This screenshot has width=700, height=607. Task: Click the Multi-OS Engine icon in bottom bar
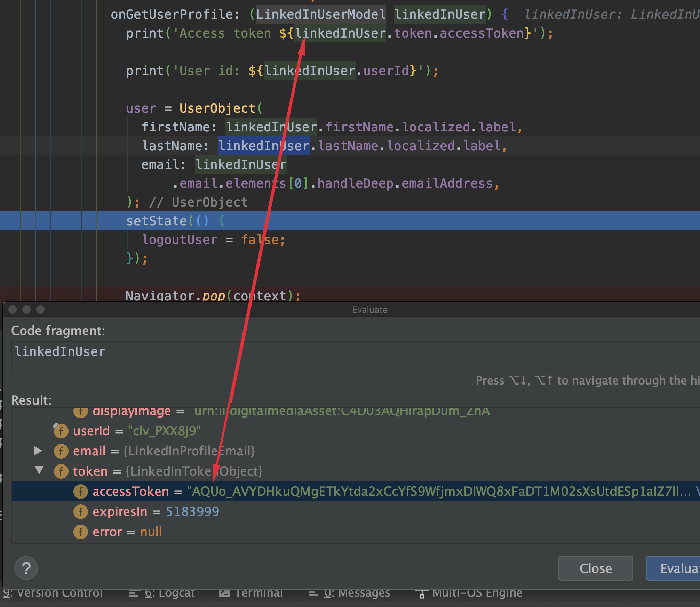coord(422,594)
